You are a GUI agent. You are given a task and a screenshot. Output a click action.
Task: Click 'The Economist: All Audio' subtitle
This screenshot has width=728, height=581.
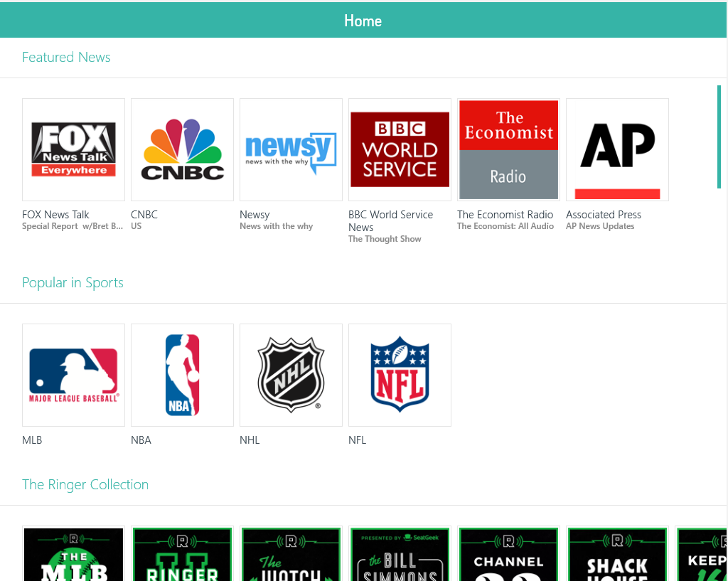click(505, 226)
